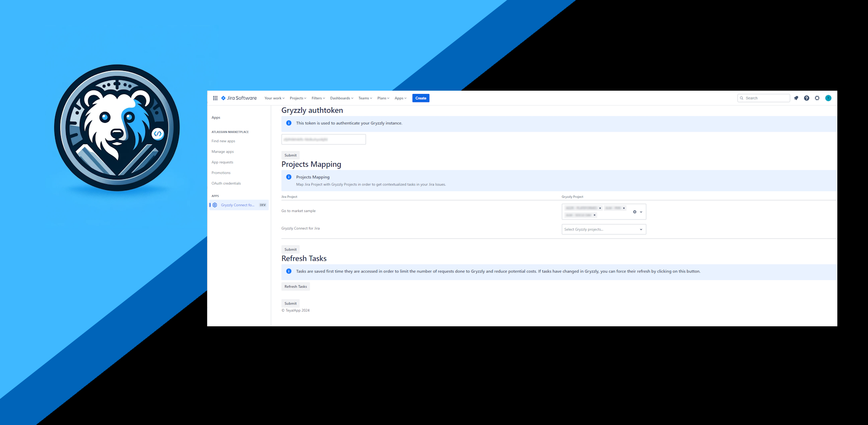Click the Gryzzly authtoken input field

324,139
